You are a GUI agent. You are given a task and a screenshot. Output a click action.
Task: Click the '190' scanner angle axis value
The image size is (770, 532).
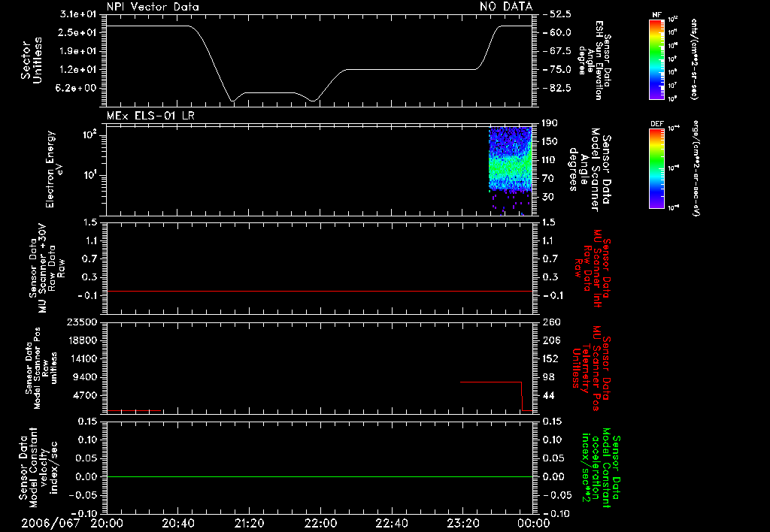(x=550, y=123)
